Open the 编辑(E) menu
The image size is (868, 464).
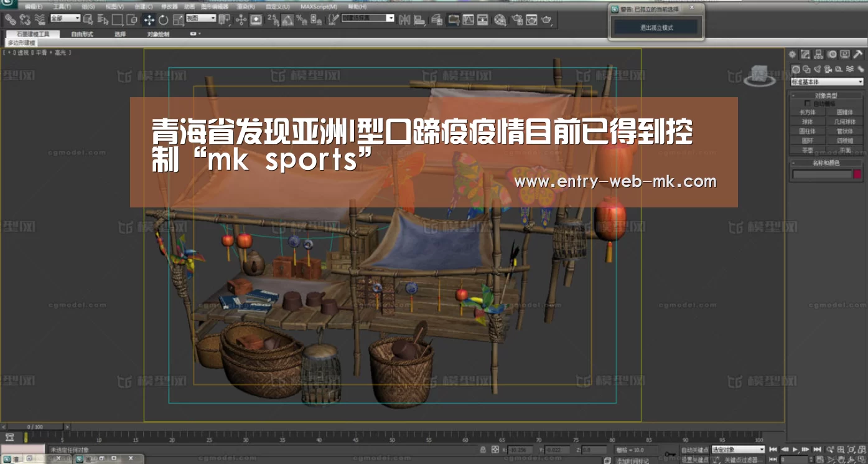pyautogui.click(x=34, y=6)
